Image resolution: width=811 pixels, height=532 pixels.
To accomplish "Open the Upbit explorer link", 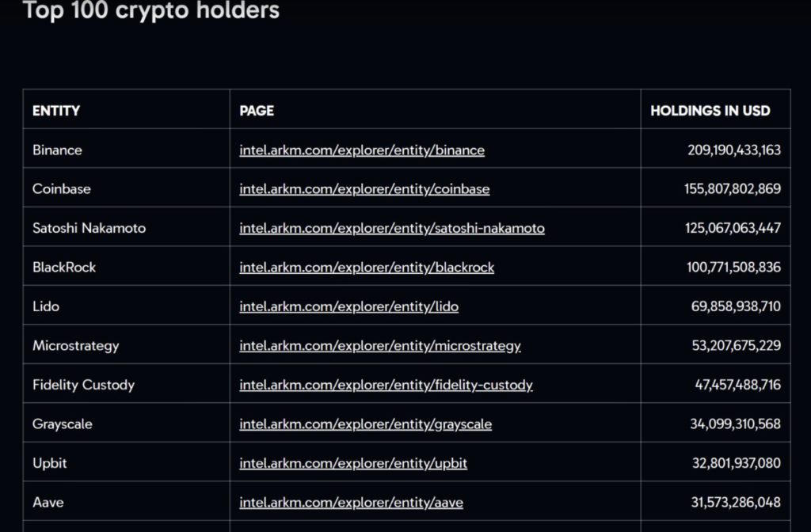I will tap(353, 463).
